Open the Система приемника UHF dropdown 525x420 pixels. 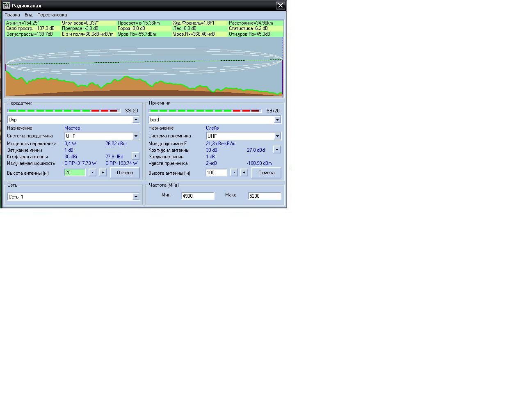tap(277, 136)
